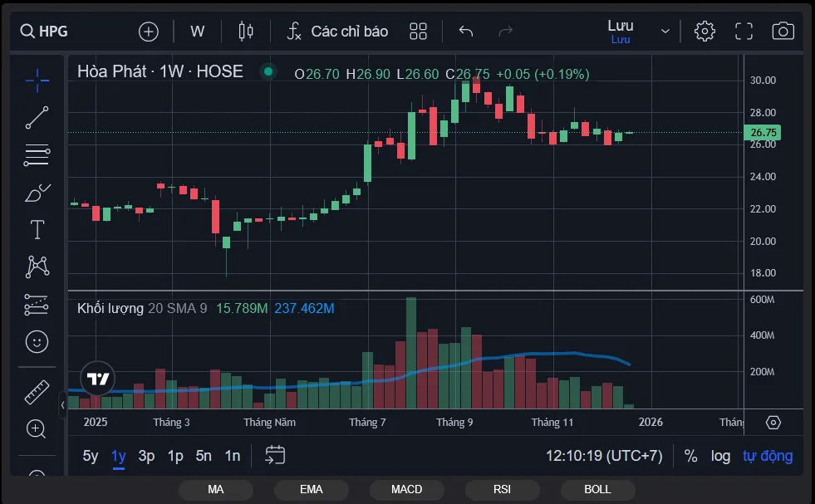Open timezone menu at 12:10:19 (UTC+7)

pyautogui.click(x=604, y=456)
